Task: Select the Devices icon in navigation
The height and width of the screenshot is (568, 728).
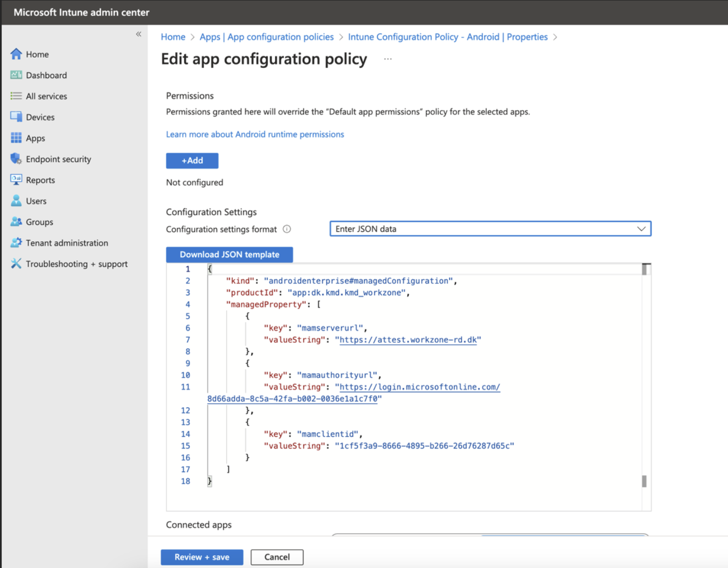Action: point(16,117)
